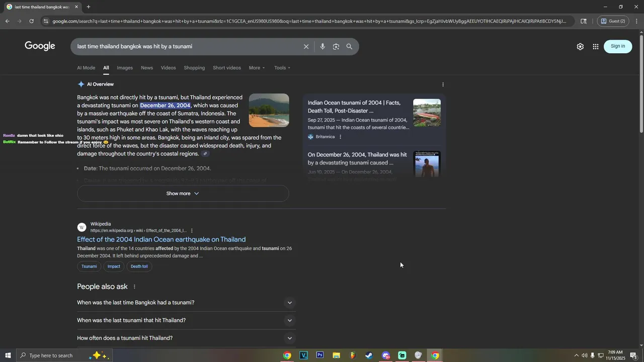The image size is (644, 362).
Task: Expand 'When was the last tsunami that hit Thailand?'
Action: 186,320
